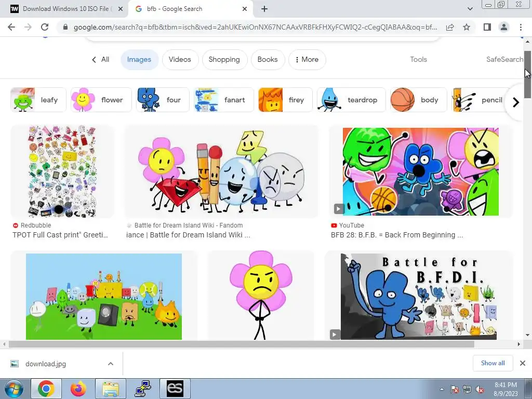Image resolution: width=532 pixels, height=399 pixels.
Task: Open SafeSearch settings
Action: click(x=504, y=59)
